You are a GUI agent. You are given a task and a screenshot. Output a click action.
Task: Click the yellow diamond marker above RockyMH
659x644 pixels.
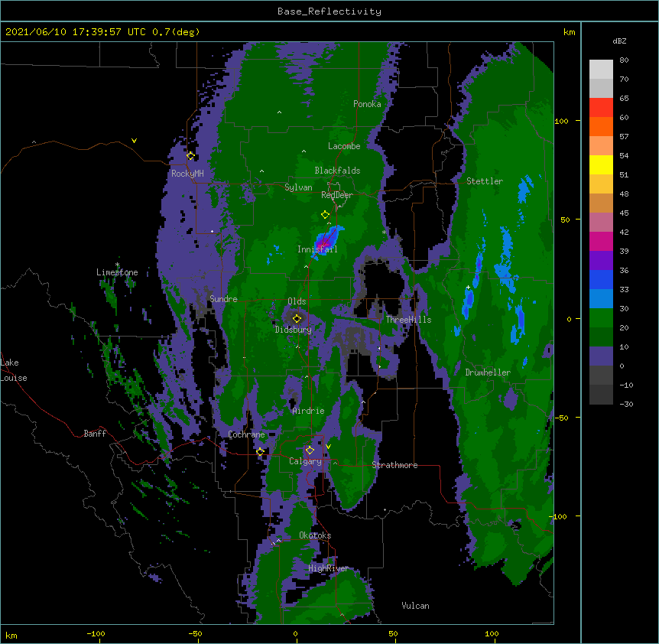coord(191,156)
